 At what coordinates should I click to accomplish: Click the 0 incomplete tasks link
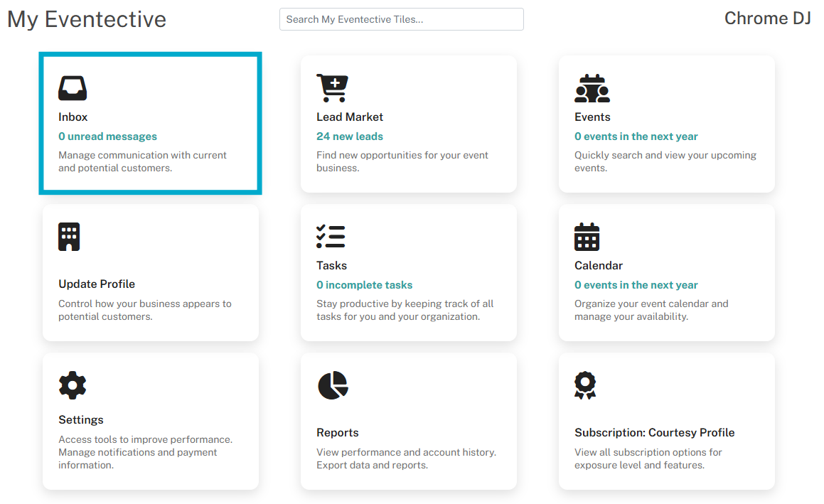coord(365,285)
